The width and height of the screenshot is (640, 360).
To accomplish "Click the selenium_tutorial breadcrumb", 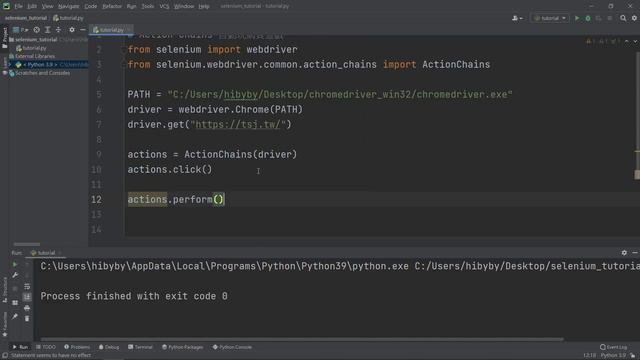I will pos(26,18).
